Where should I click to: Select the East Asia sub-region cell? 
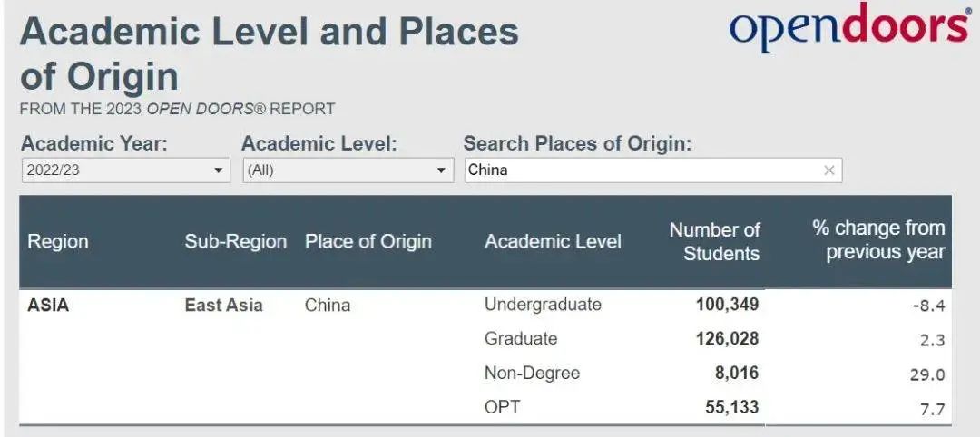[x=224, y=306]
